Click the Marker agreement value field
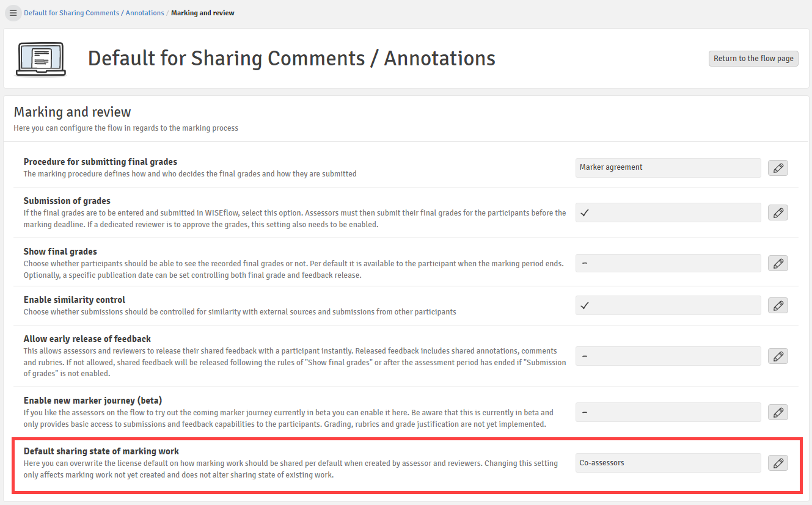Image resolution: width=812 pixels, height=505 pixels. [x=668, y=168]
